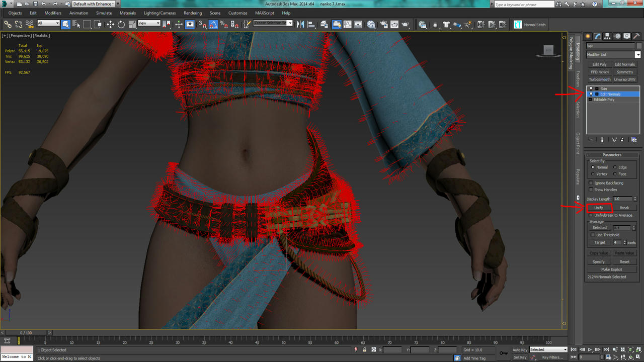The width and height of the screenshot is (644, 362).
Task: Select the Select and Link tool
Action: [x=8, y=24]
